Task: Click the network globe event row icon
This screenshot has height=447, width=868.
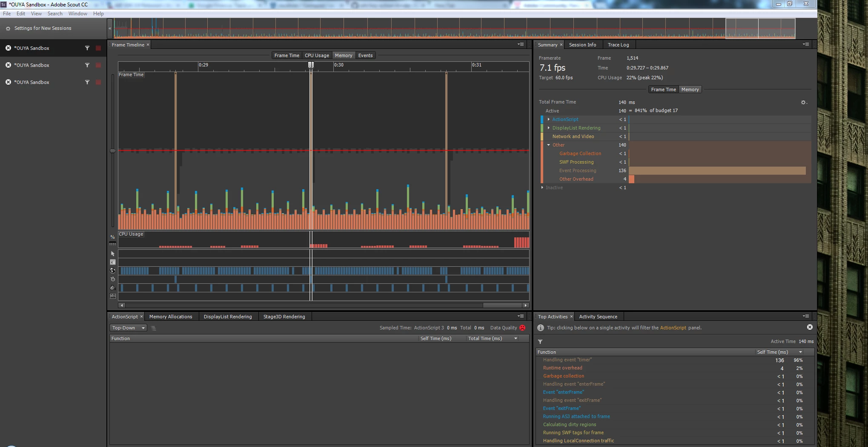Action: click(113, 271)
